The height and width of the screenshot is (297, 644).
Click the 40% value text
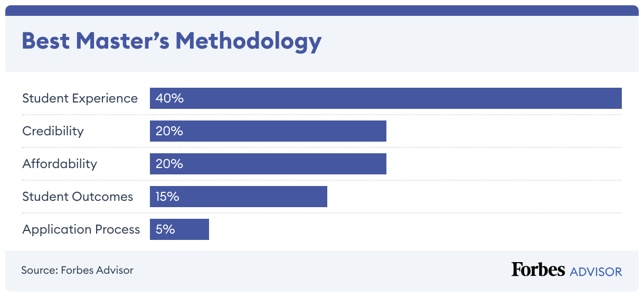pos(169,98)
